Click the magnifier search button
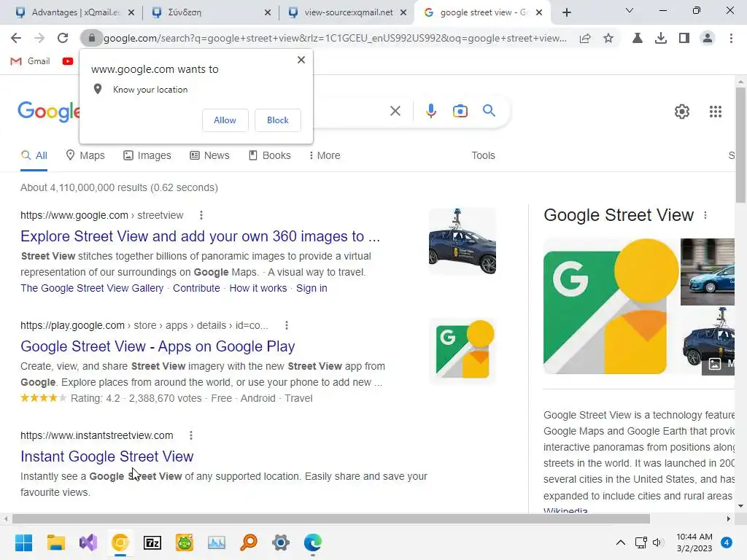The width and height of the screenshot is (747, 560). pos(489,111)
